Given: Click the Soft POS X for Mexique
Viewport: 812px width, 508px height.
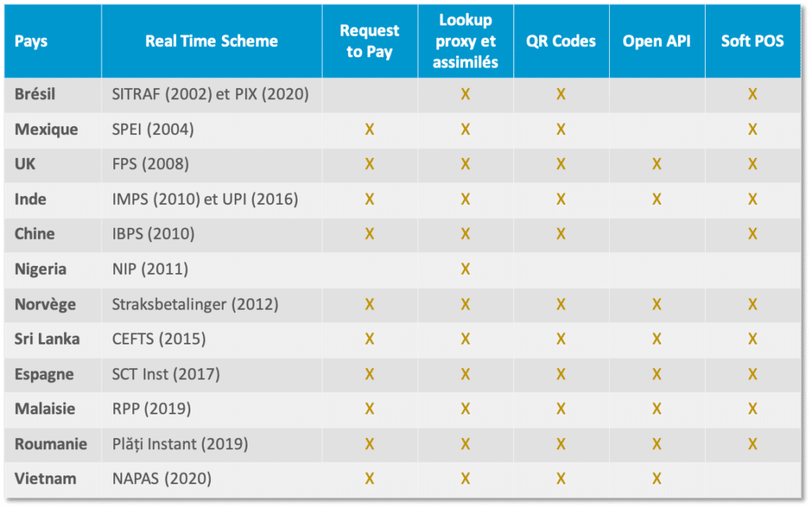Looking at the screenshot, I should [753, 129].
